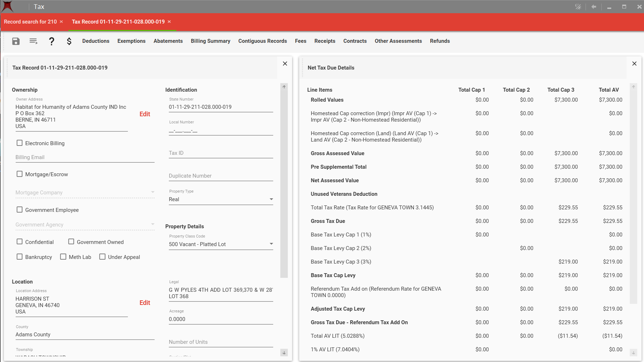Click the dollar sign icon in toolbar

point(69,41)
